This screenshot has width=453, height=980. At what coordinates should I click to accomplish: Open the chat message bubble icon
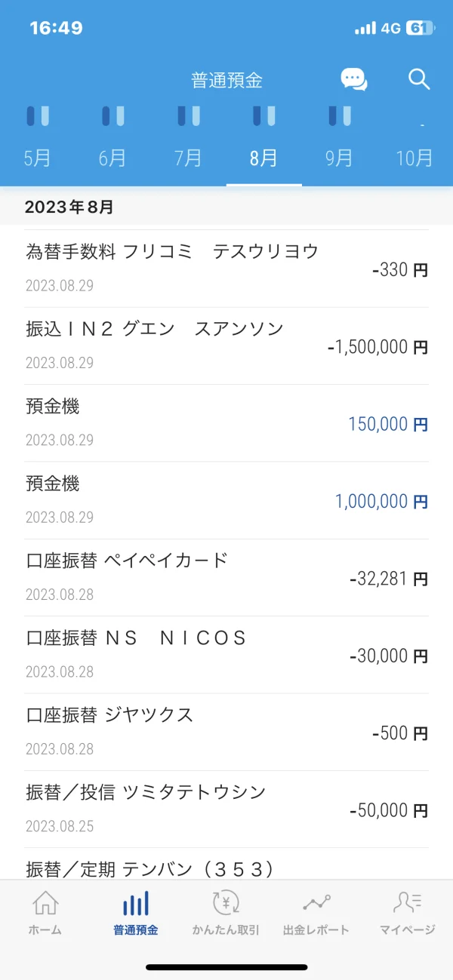pyautogui.click(x=353, y=79)
